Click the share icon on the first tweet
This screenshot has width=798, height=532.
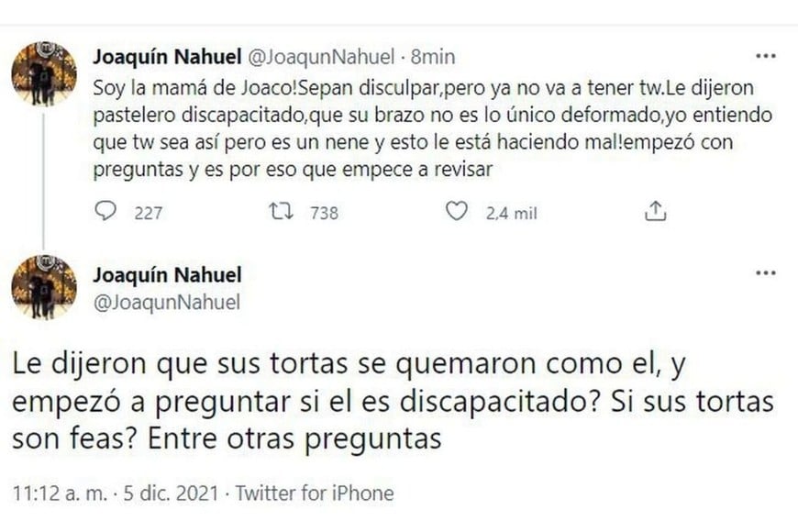(654, 212)
